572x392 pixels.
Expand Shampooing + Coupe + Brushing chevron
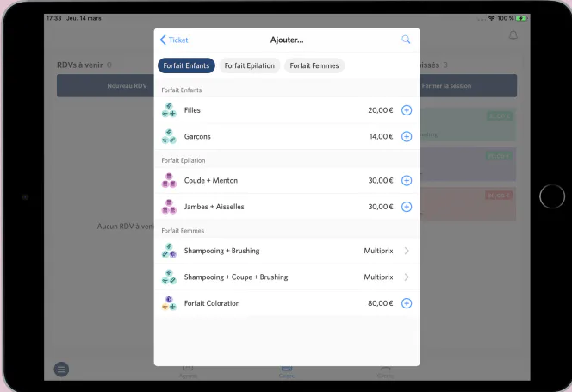point(407,277)
